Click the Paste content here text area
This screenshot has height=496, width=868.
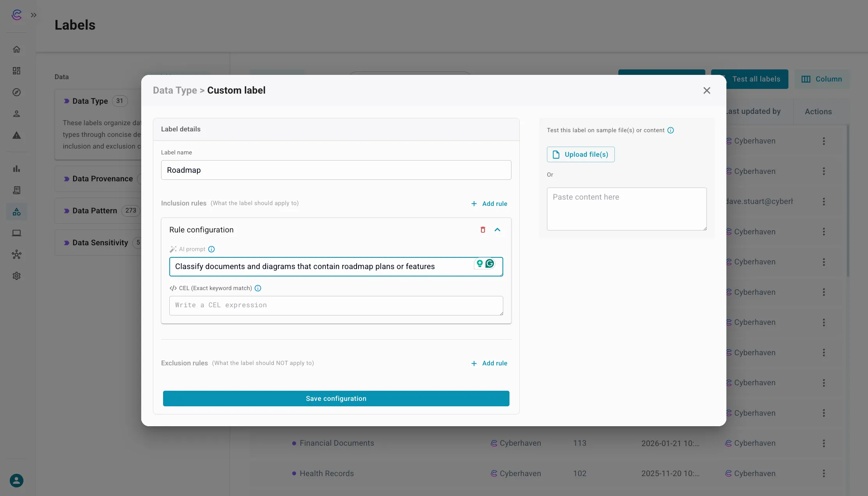pyautogui.click(x=626, y=209)
